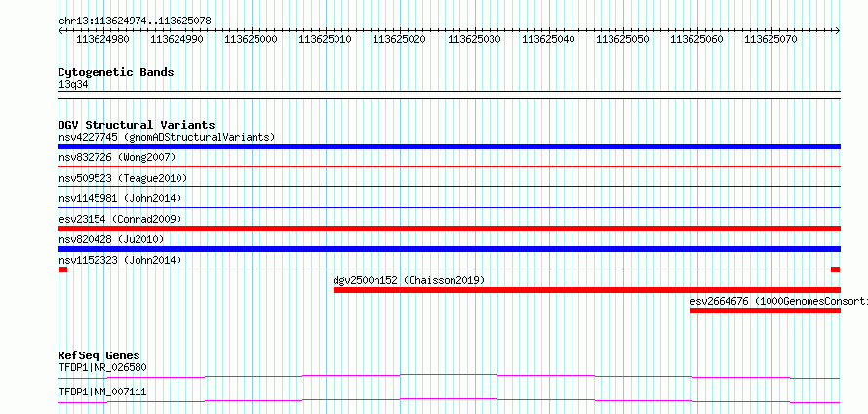Click the thick red bar under esv23154
The width and height of the screenshot is (868, 414).
click(449, 228)
